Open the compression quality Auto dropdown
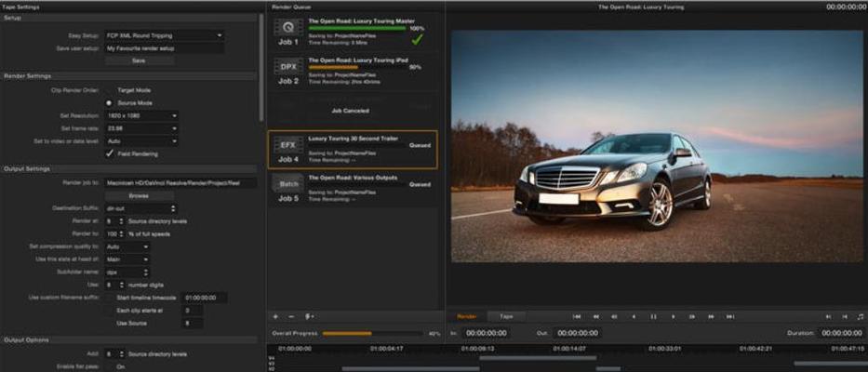Screen dimensions: 868x372 (127, 246)
